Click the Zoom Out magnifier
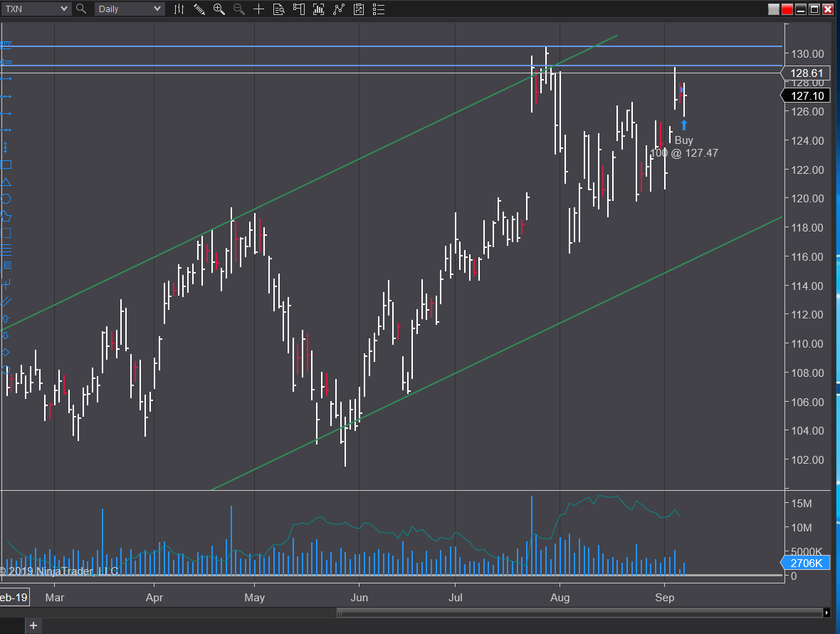Screen dimensions: 840x634 239,9
